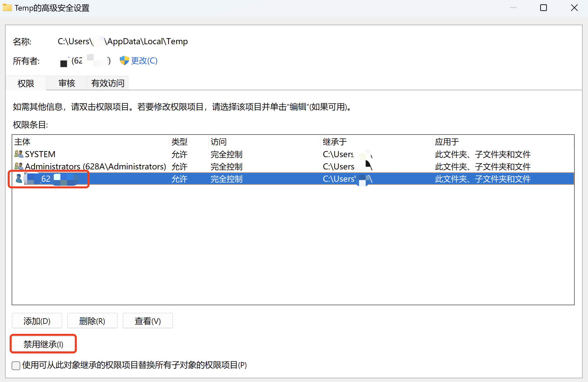
Task: Click the 主体 column header
Action: click(x=22, y=142)
